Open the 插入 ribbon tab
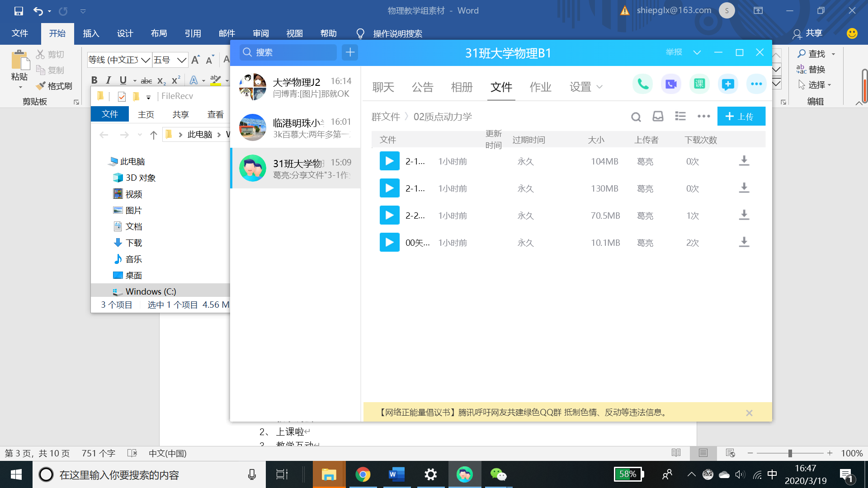The height and width of the screenshot is (488, 868). (x=90, y=33)
